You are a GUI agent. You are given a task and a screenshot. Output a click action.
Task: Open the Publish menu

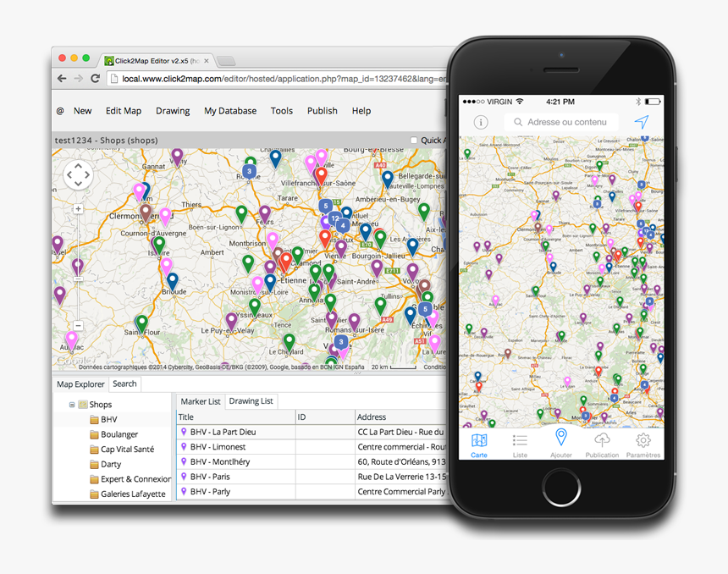coord(323,111)
